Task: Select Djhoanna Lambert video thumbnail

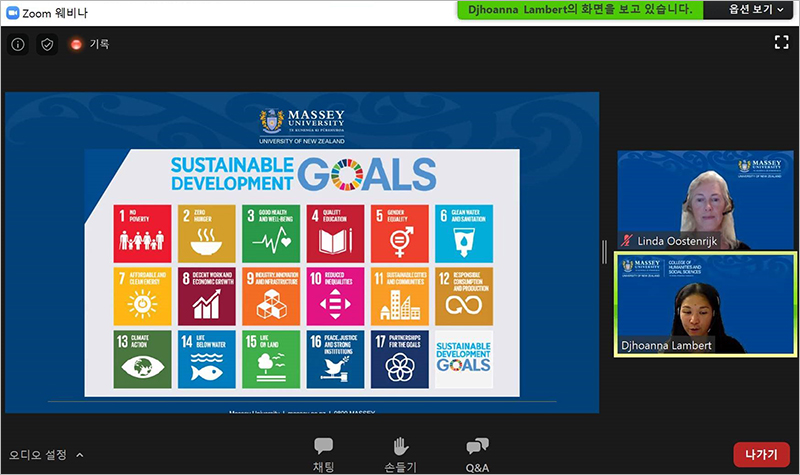Action: pyautogui.click(x=705, y=304)
